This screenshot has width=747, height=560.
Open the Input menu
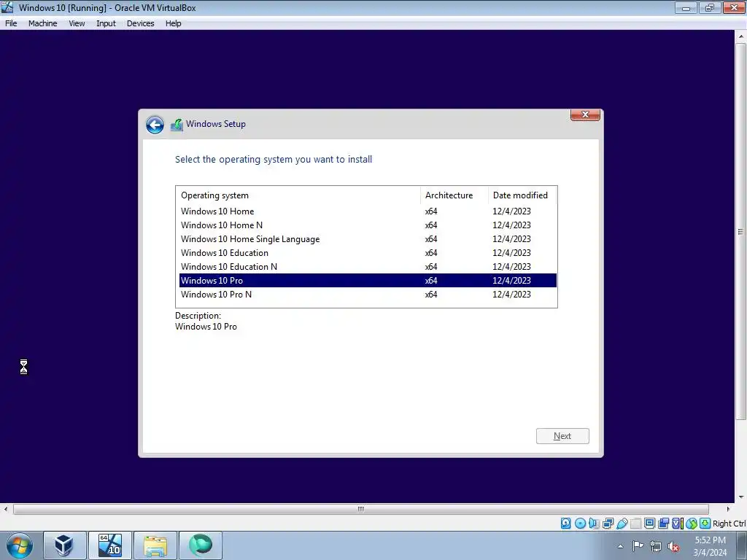106,23
